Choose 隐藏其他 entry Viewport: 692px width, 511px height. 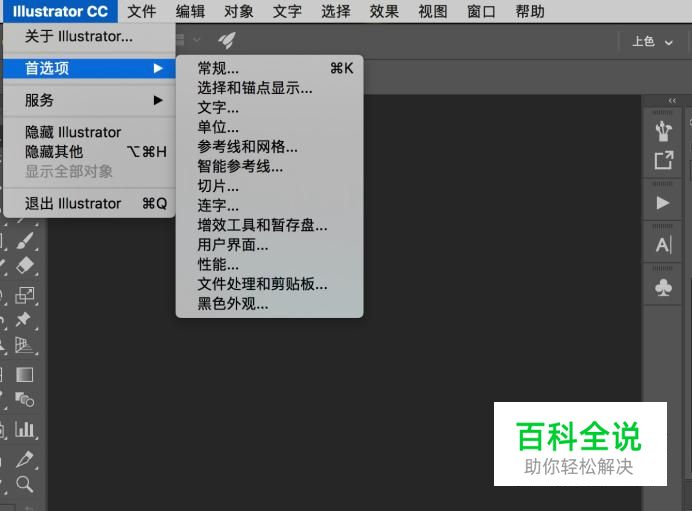tap(89, 152)
